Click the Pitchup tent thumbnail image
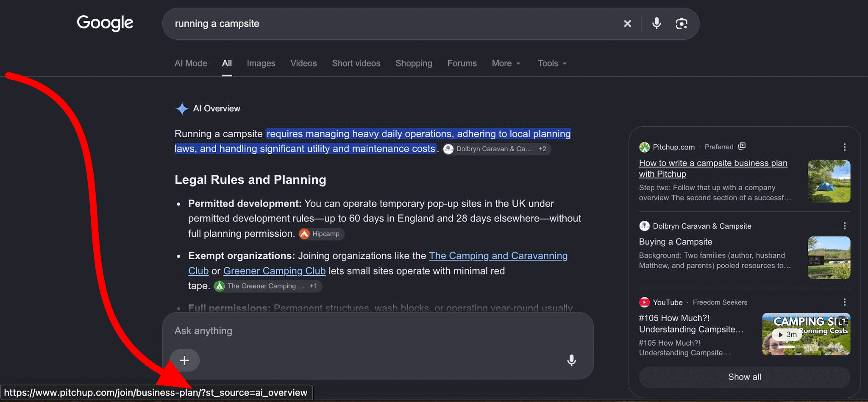 pos(829,181)
